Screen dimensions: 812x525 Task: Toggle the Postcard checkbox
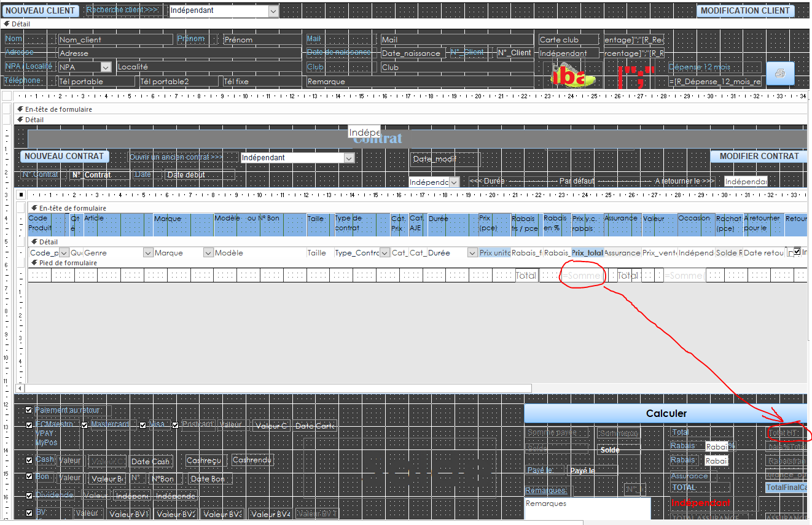coord(176,424)
